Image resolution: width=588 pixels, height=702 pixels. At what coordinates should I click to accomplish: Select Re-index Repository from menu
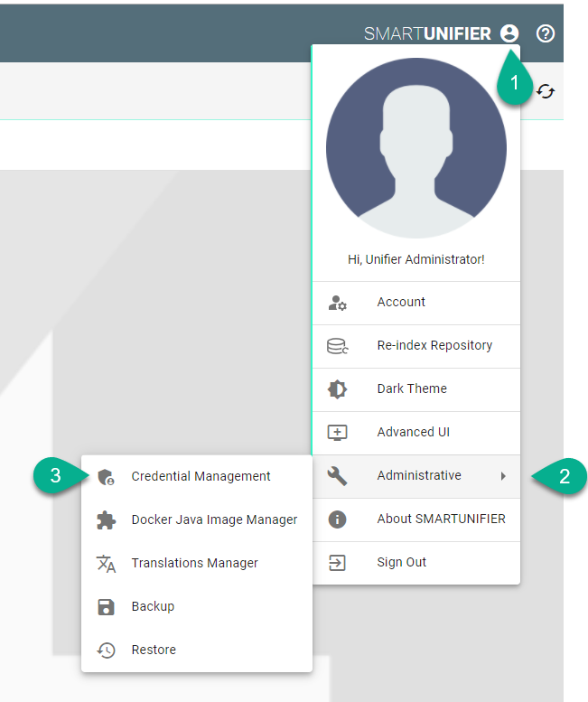click(x=434, y=346)
